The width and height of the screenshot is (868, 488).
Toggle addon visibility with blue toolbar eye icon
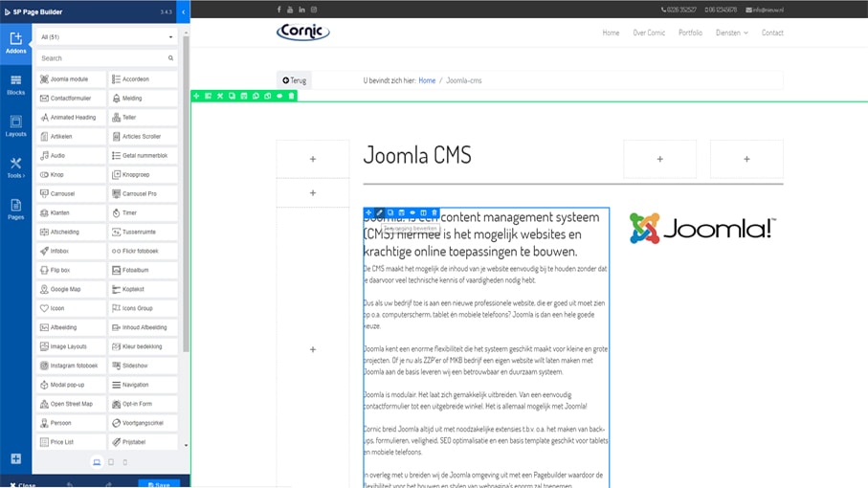pyautogui.click(x=412, y=212)
